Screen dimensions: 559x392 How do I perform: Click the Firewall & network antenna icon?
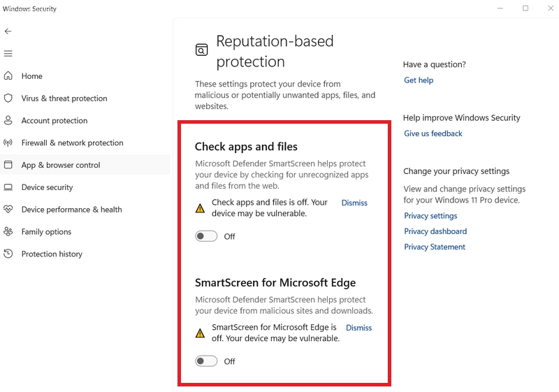(x=8, y=143)
